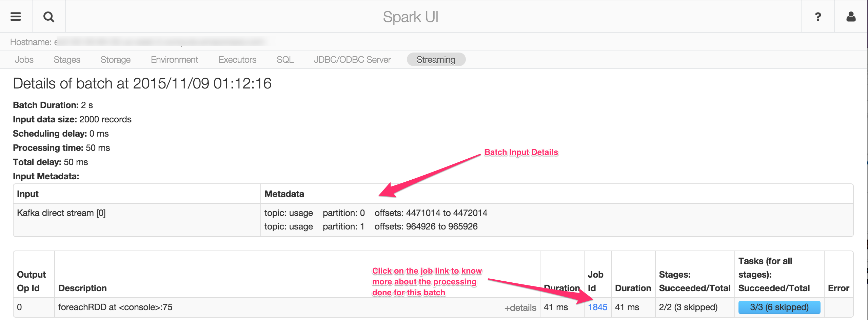Open job link 1845
The width and height of the screenshot is (868, 320).
pos(597,307)
